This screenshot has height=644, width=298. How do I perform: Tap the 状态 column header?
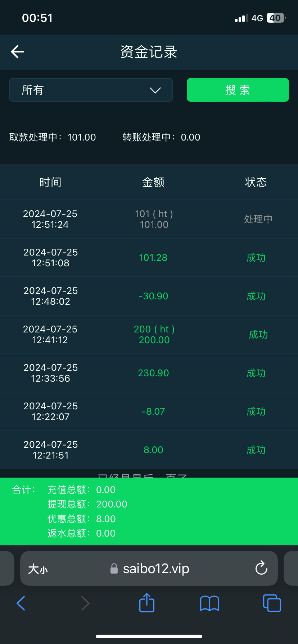(x=256, y=183)
